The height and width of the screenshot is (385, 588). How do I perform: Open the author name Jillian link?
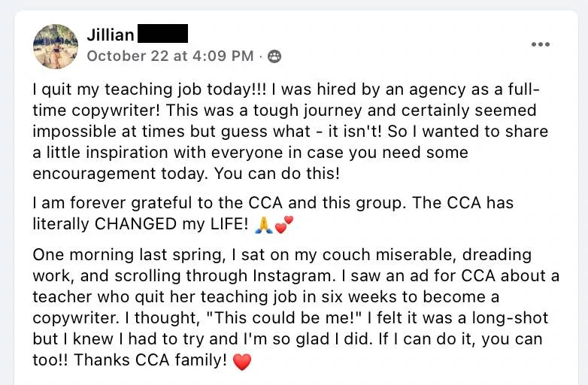click(111, 35)
